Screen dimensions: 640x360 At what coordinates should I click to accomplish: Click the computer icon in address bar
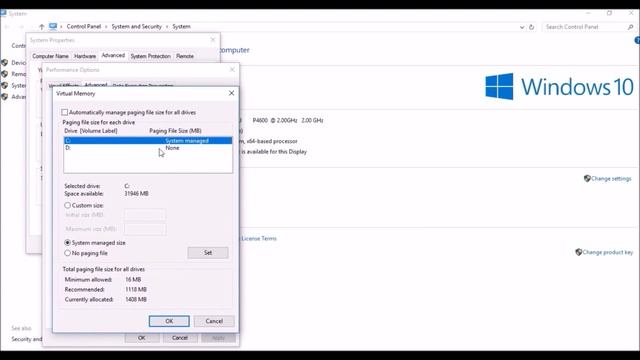[x=53, y=26]
